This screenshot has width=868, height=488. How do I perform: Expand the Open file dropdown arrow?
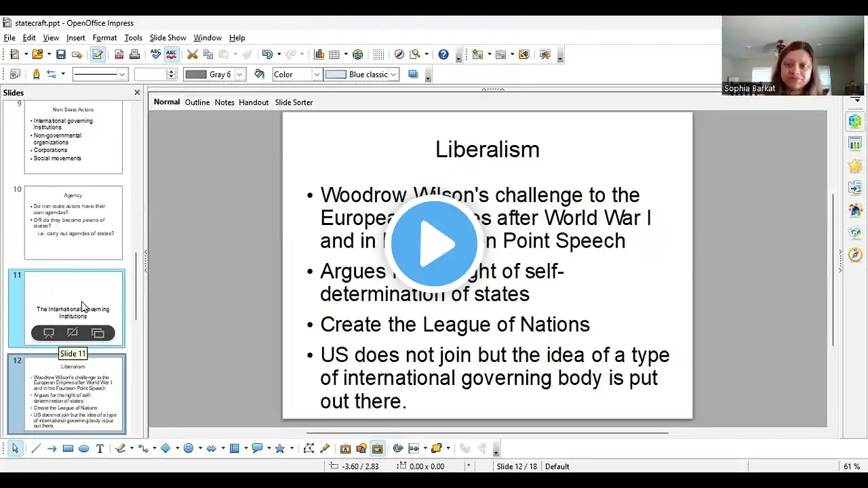pyautogui.click(x=49, y=55)
